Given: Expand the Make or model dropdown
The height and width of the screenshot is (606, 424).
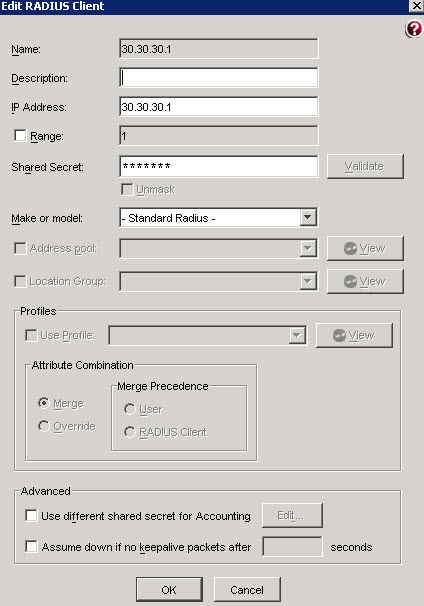Looking at the screenshot, I should click(308, 218).
